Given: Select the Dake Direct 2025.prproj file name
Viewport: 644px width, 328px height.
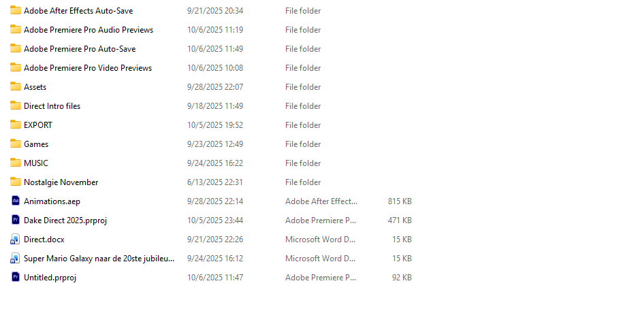Looking at the screenshot, I should tap(65, 220).
